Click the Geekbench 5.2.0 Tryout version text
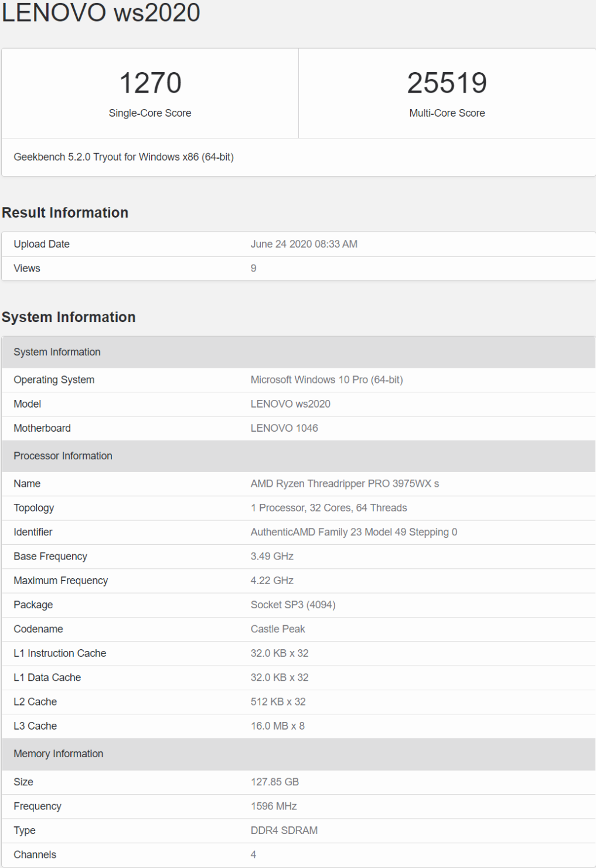Image resolution: width=596 pixels, height=868 pixels. (x=124, y=157)
